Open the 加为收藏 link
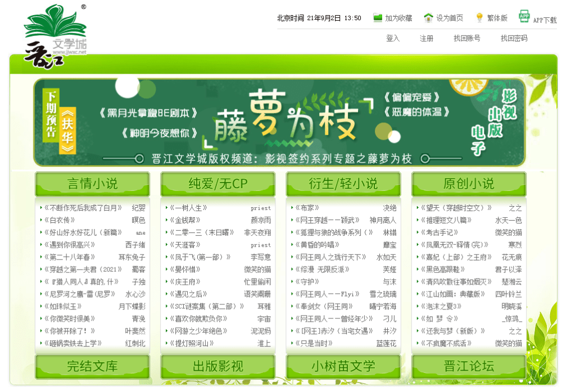The image size is (562, 392). click(x=398, y=18)
